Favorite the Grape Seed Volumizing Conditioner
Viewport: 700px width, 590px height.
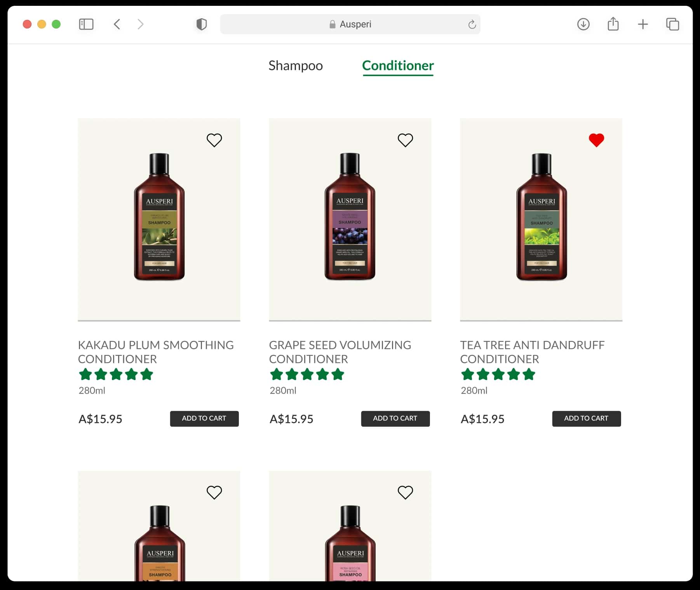click(405, 140)
